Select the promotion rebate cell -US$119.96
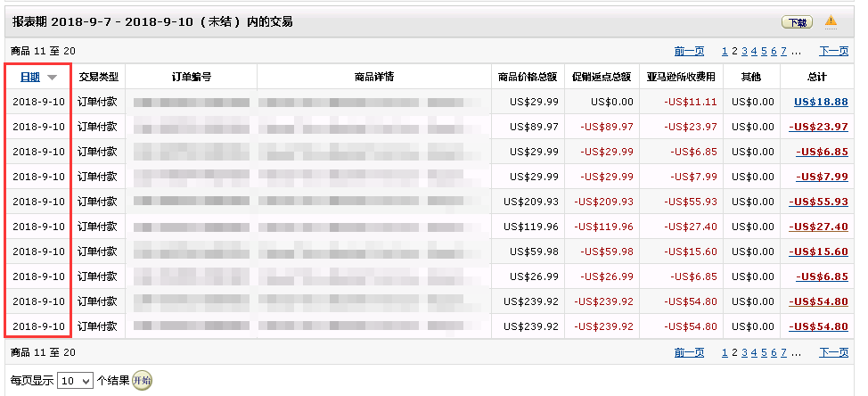The image size is (868, 396). coord(602,227)
